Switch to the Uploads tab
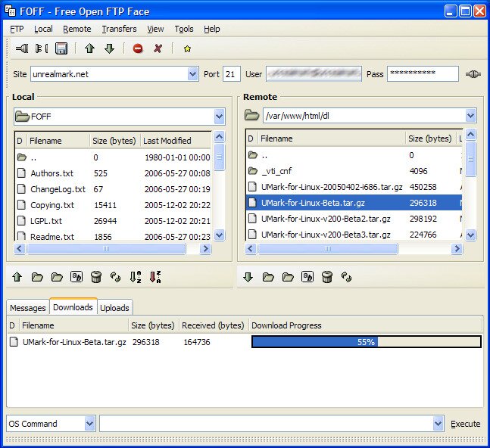 pyautogui.click(x=114, y=308)
